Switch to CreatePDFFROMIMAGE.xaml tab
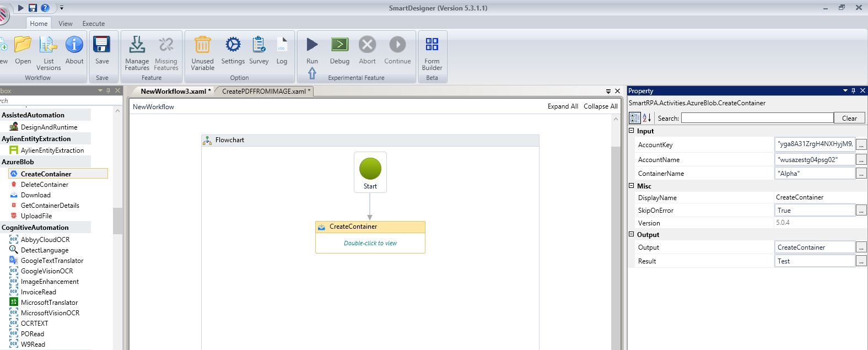This screenshot has height=350, width=868. 264,91
